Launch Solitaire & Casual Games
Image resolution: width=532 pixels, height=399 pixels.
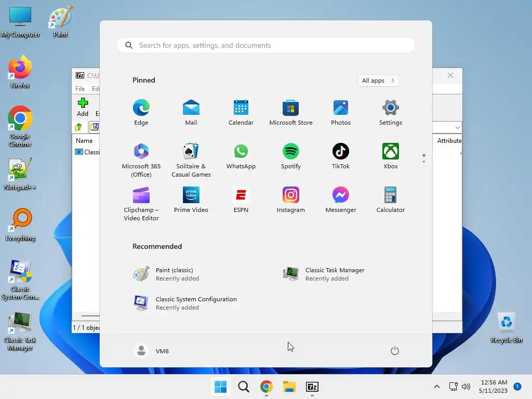pyautogui.click(x=191, y=160)
